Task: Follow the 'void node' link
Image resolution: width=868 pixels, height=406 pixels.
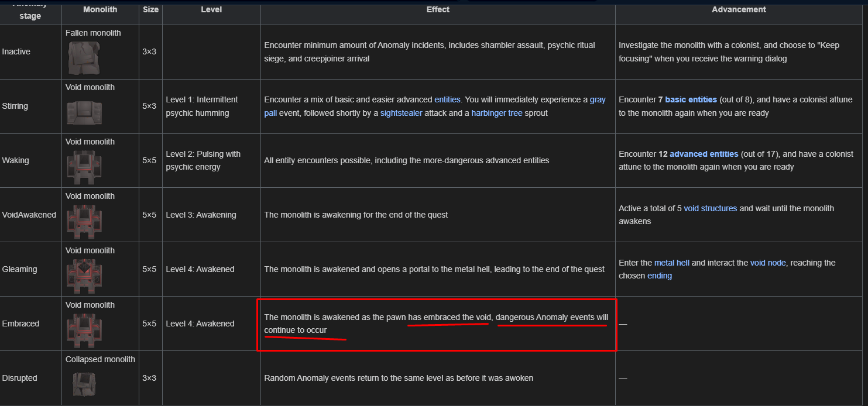Action: 768,263
